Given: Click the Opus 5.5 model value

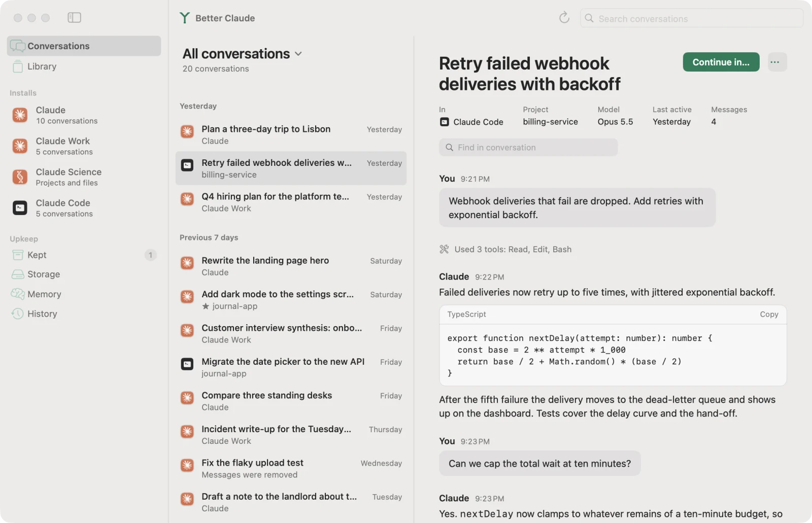Looking at the screenshot, I should point(615,122).
